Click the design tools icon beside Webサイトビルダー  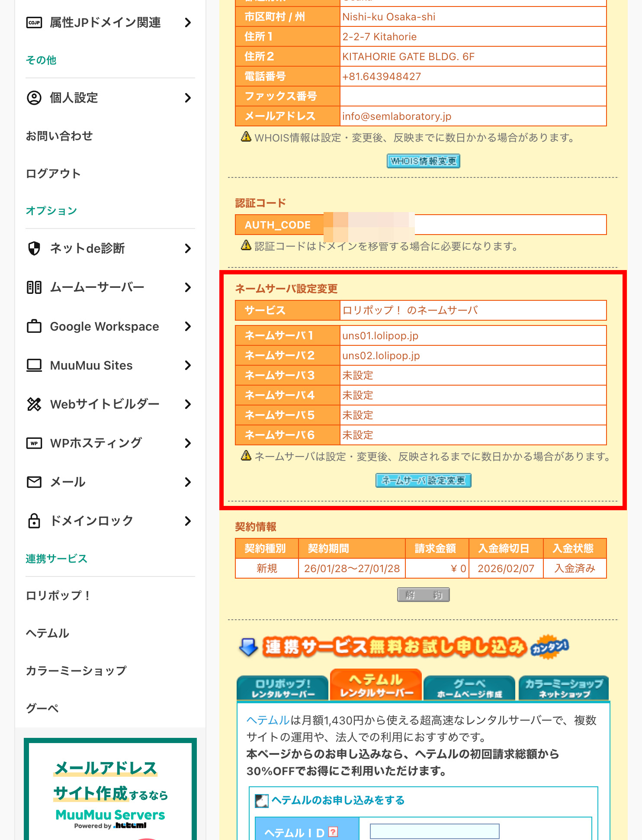coord(34,404)
